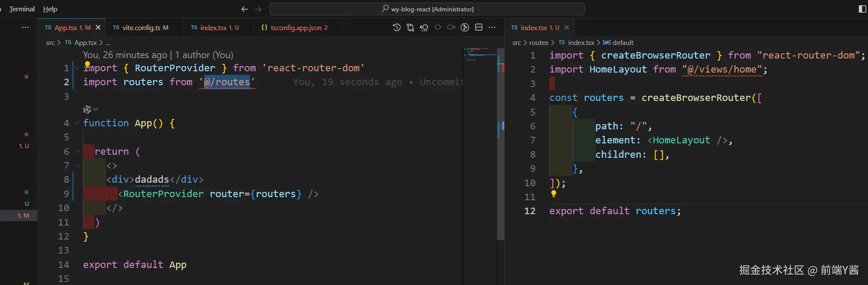The width and height of the screenshot is (868, 285).
Task: Click the HomeLayout element on line 7
Action: coord(682,140)
